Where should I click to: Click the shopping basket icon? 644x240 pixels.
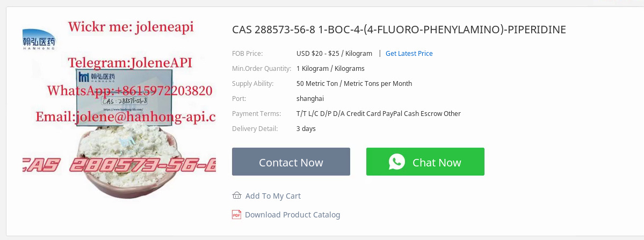click(236, 195)
